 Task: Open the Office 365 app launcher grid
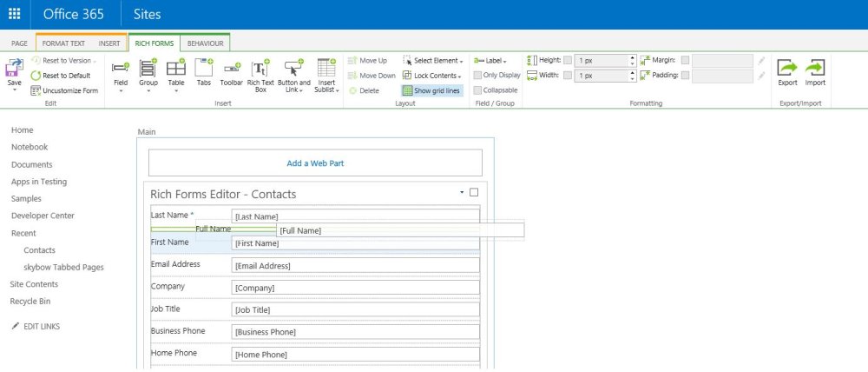(15, 15)
